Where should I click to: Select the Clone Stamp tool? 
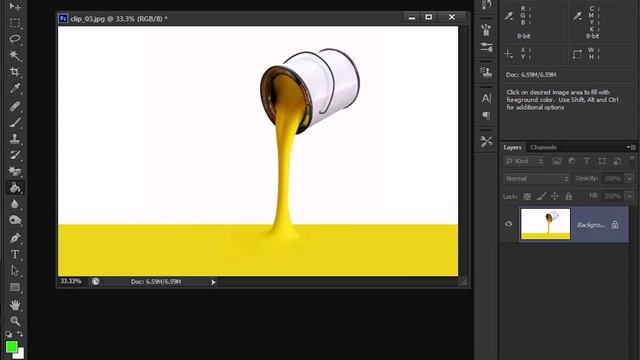click(15, 139)
